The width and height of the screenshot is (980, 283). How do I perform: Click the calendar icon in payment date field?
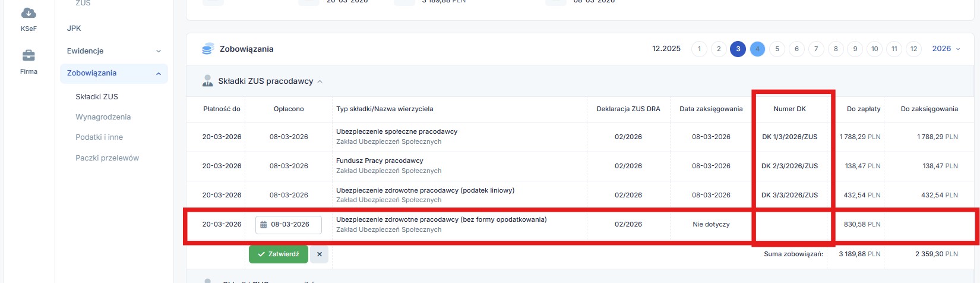[x=264, y=225]
